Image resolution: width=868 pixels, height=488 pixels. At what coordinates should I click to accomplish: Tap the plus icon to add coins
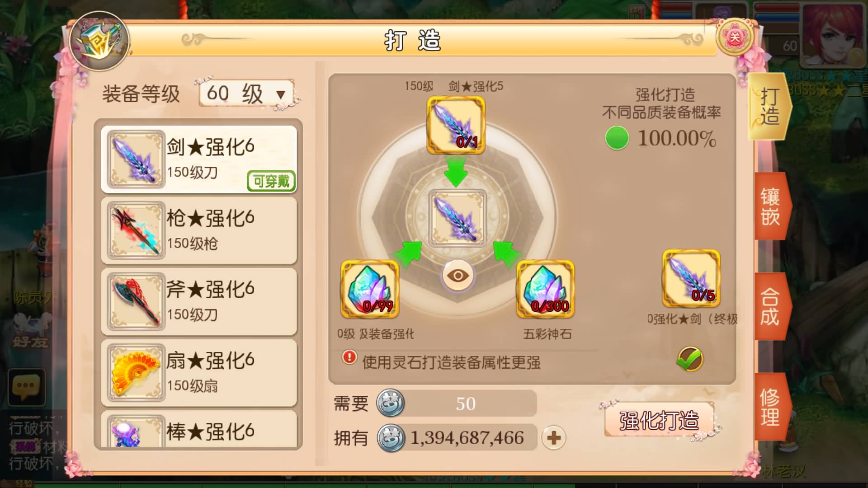click(554, 438)
